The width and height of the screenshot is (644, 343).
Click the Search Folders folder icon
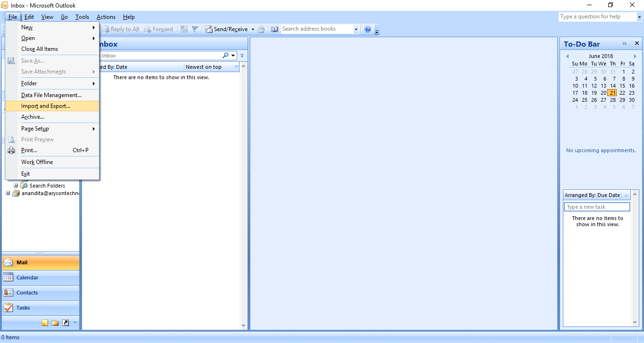(24, 186)
